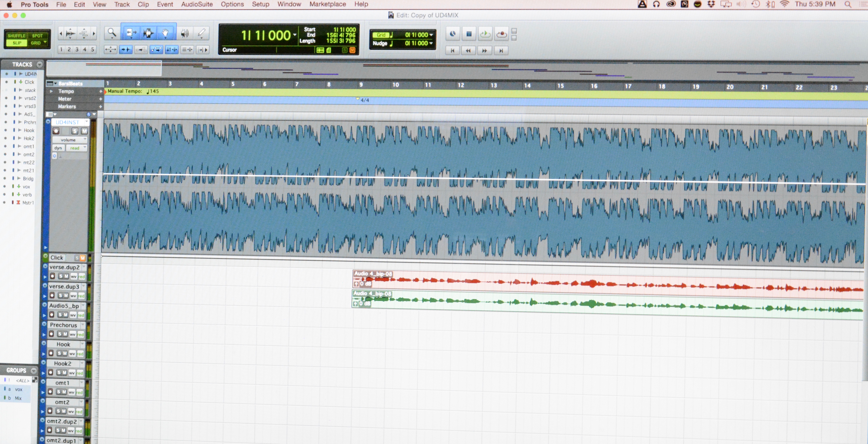Open the Marketplace menu
The image size is (868, 444).
tap(328, 4)
